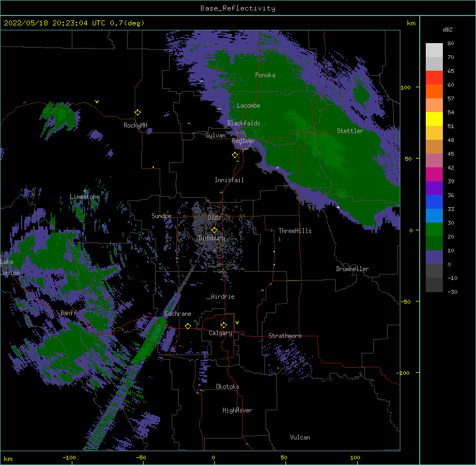Click the 'Lake Louise' map label

10,267
